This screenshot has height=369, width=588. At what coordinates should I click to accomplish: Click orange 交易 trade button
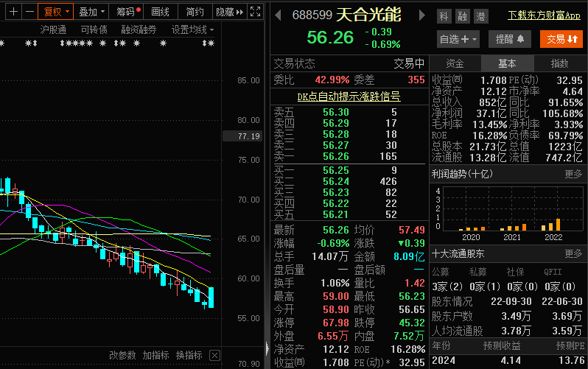[561, 39]
